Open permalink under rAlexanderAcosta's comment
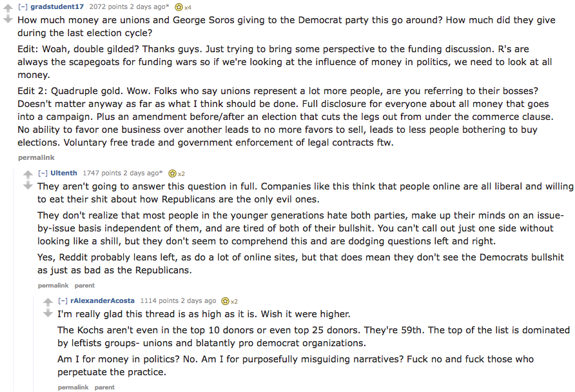Viewport: 575px width, 392px height. (73, 387)
